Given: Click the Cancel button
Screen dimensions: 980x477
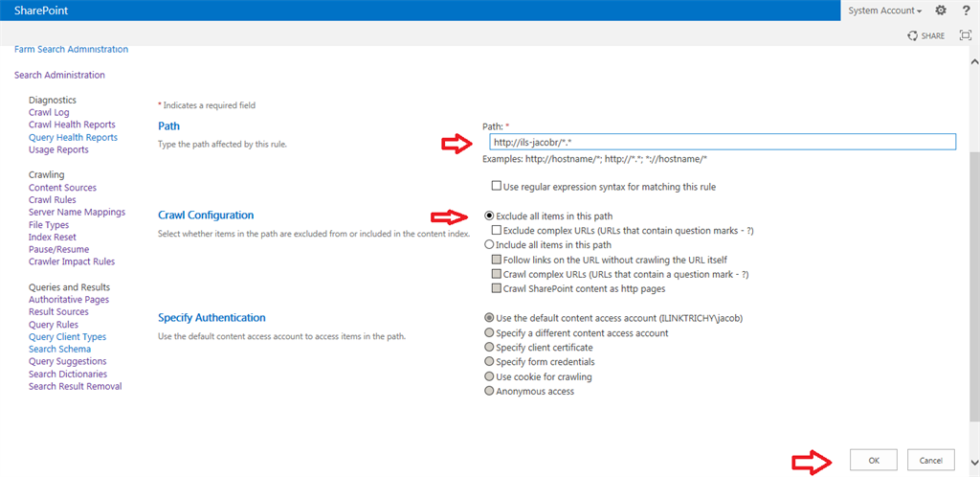Looking at the screenshot, I should click(930, 460).
